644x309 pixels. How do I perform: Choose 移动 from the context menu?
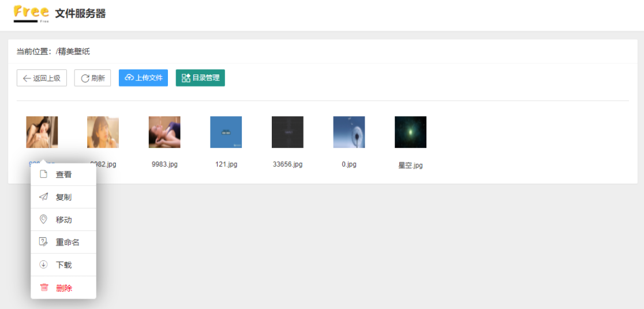coord(63,219)
